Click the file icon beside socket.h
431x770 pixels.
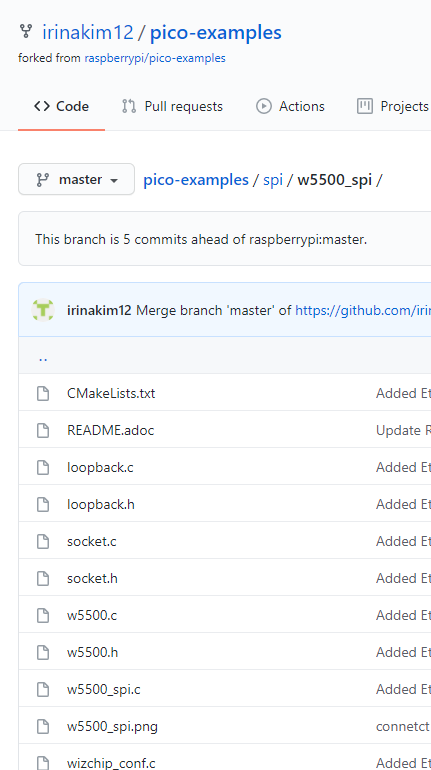click(x=43, y=578)
